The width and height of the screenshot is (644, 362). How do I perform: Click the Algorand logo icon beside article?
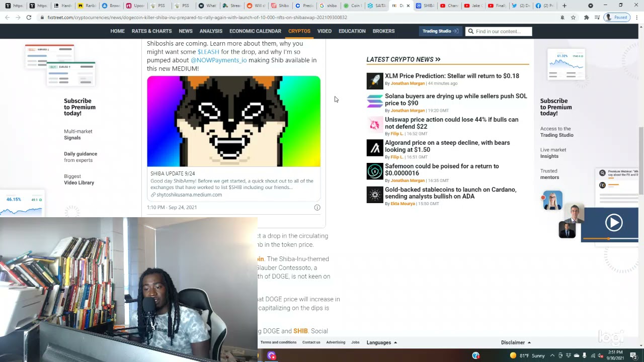tap(375, 148)
